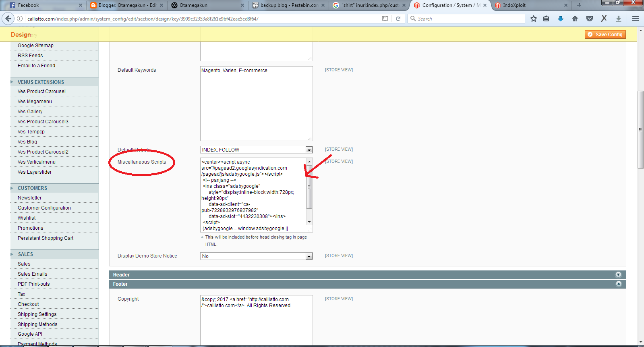Open Email to a Friend settings
Screen dimensions: 644x347
[x=36, y=66]
